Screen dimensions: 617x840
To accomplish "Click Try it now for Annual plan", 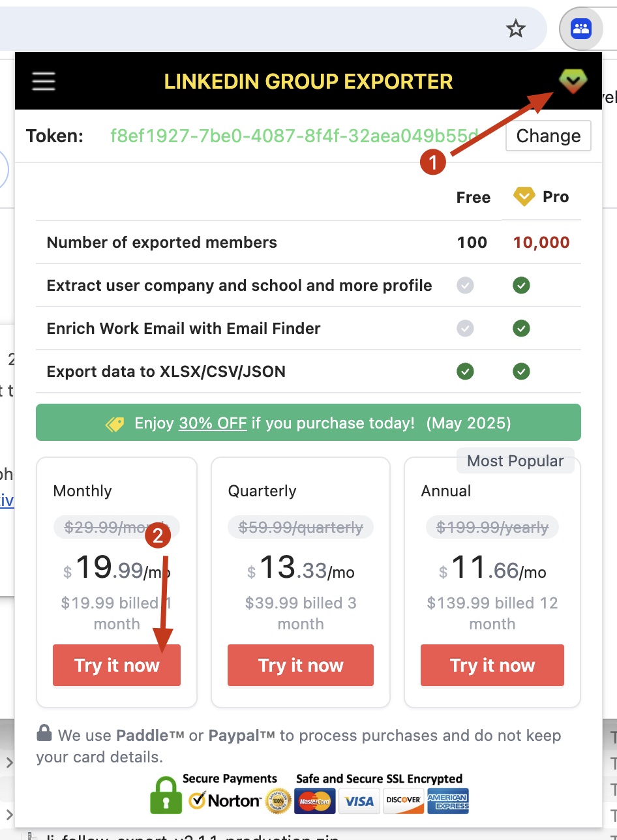I will tap(492, 665).
